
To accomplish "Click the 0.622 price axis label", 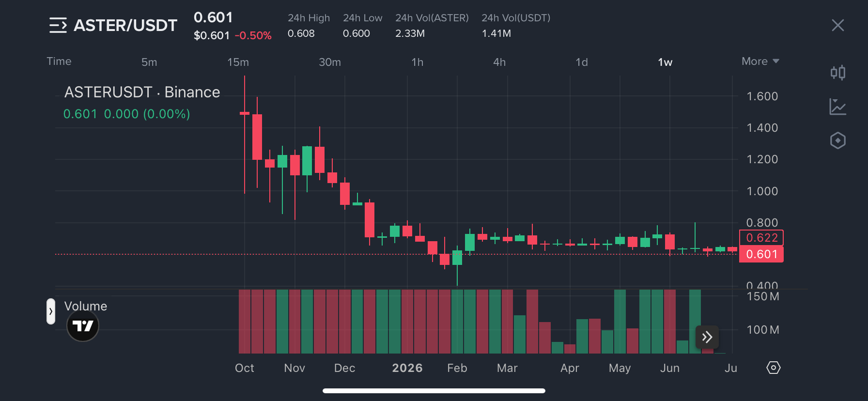I will click(761, 238).
